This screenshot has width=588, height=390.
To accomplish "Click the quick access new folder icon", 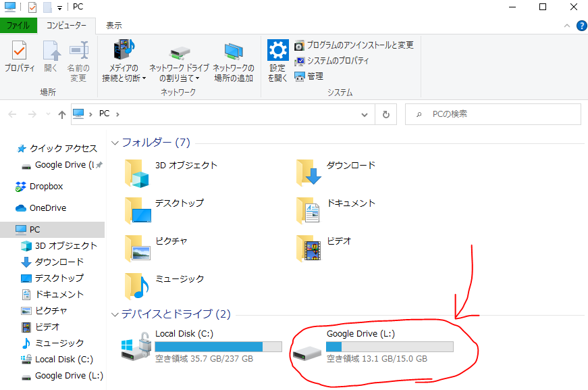I will point(47,7).
